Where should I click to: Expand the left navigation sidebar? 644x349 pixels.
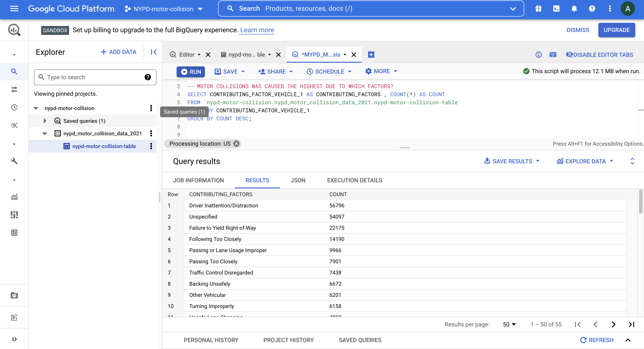point(14,339)
